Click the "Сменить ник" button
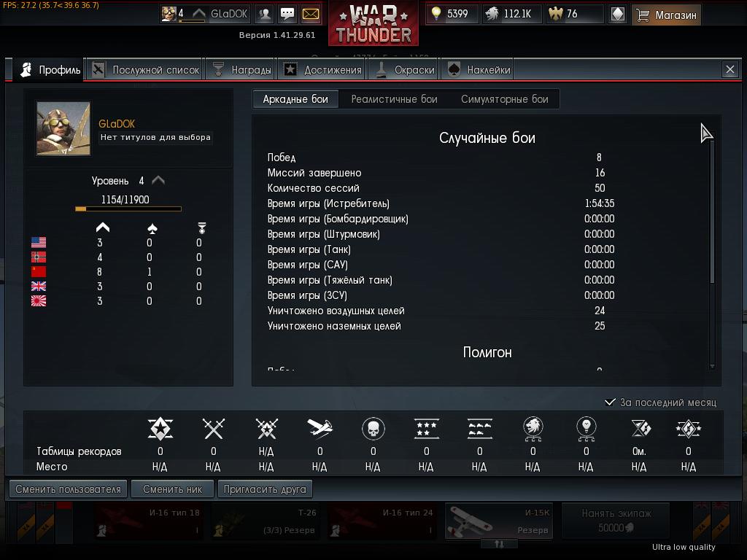 click(172, 489)
